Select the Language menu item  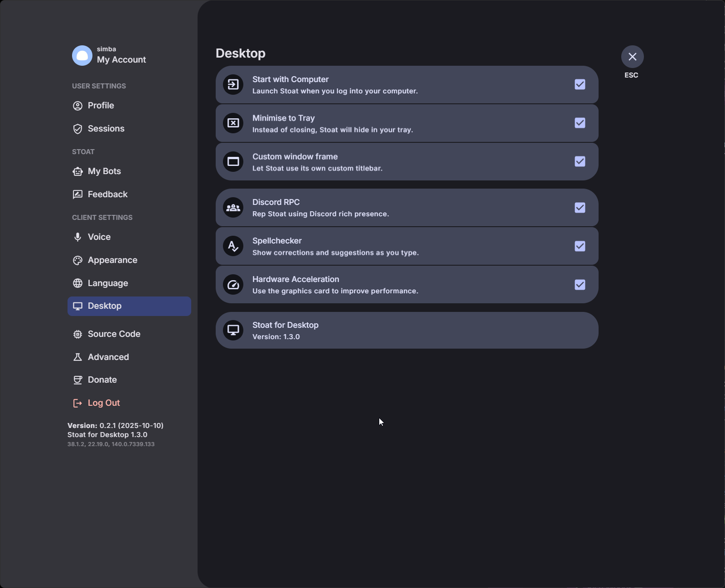(129, 283)
